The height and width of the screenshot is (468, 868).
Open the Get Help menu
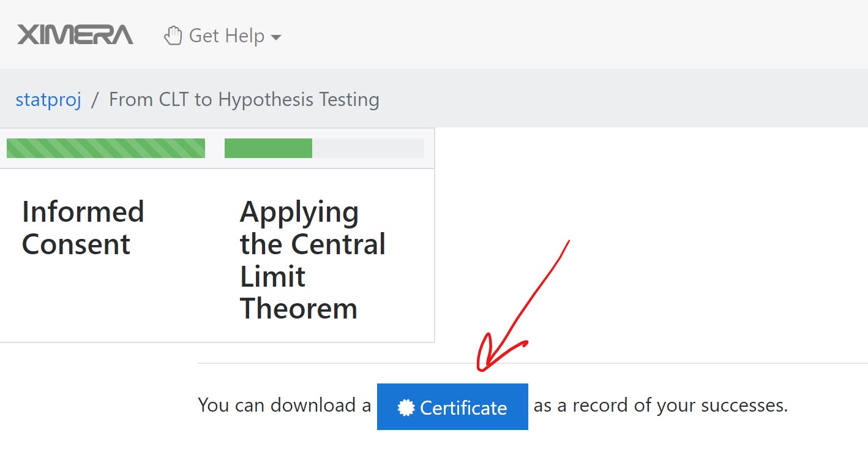(226, 36)
